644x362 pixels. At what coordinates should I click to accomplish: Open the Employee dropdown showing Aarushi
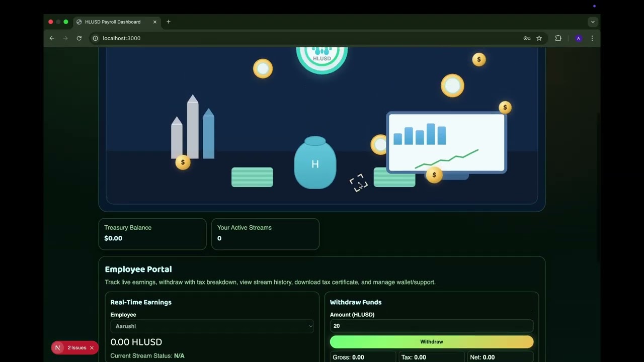click(212, 326)
